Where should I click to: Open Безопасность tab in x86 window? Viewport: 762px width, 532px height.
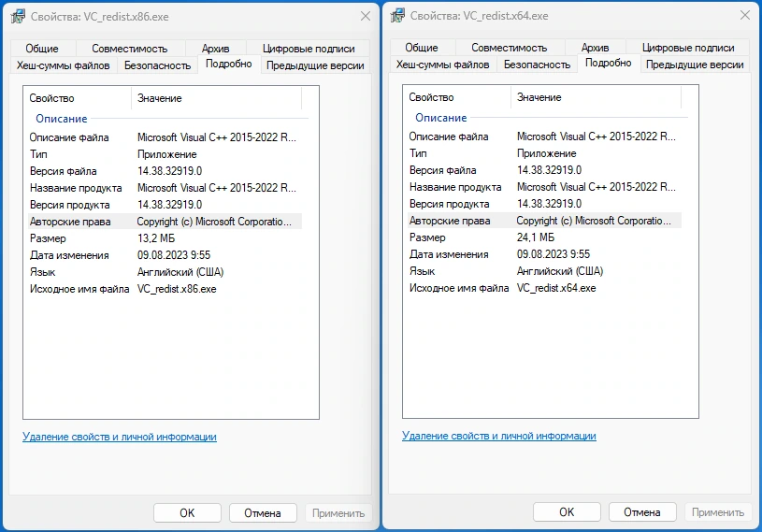157,65
